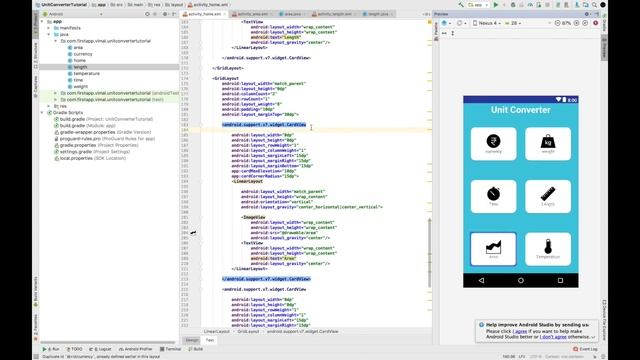640x360 pixels.
Task: Select the home class in tree
Action: pyautogui.click(x=80, y=60)
